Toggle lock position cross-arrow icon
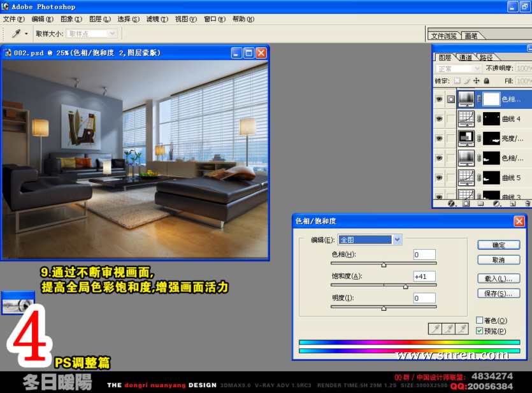This screenshot has height=393, width=532. 477,81
